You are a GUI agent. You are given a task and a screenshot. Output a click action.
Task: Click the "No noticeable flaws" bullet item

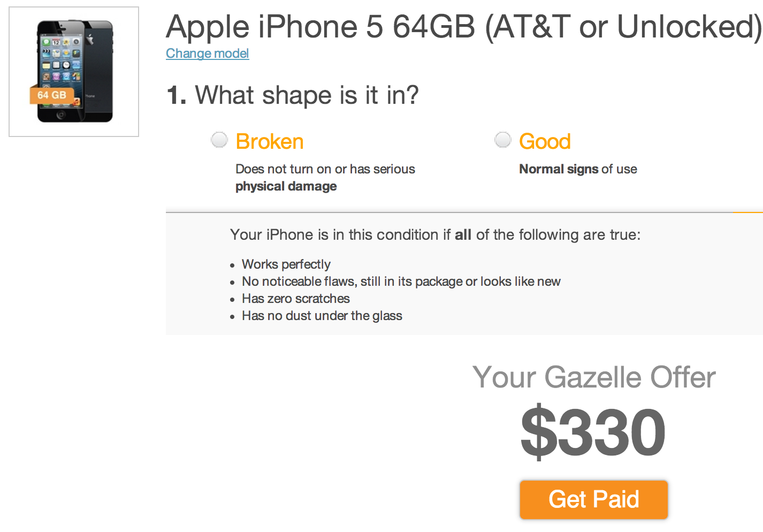(401, 282)
